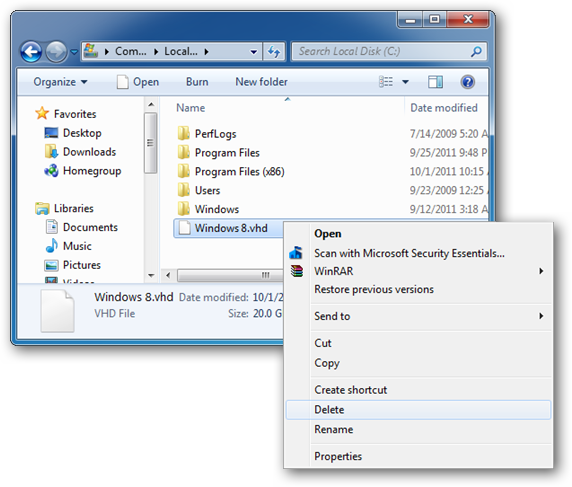Open Help via the blue question icon
This screenshot has height=487, width=572.
pyautogui.click(x=467, y=82)
